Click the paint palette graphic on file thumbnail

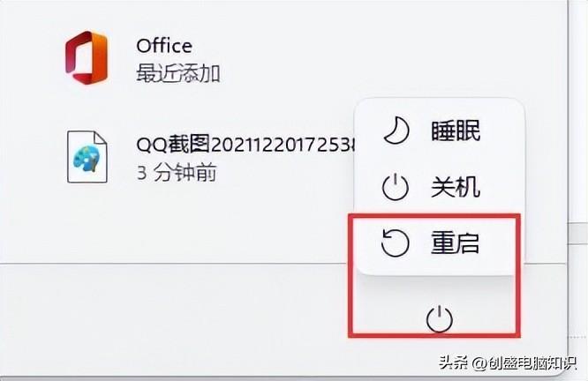pos(87,159)
